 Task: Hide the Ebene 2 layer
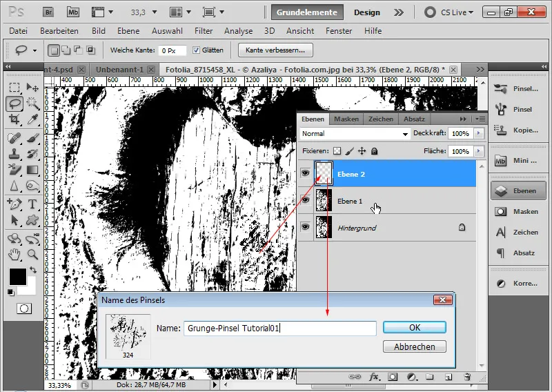tap(305, 173)
